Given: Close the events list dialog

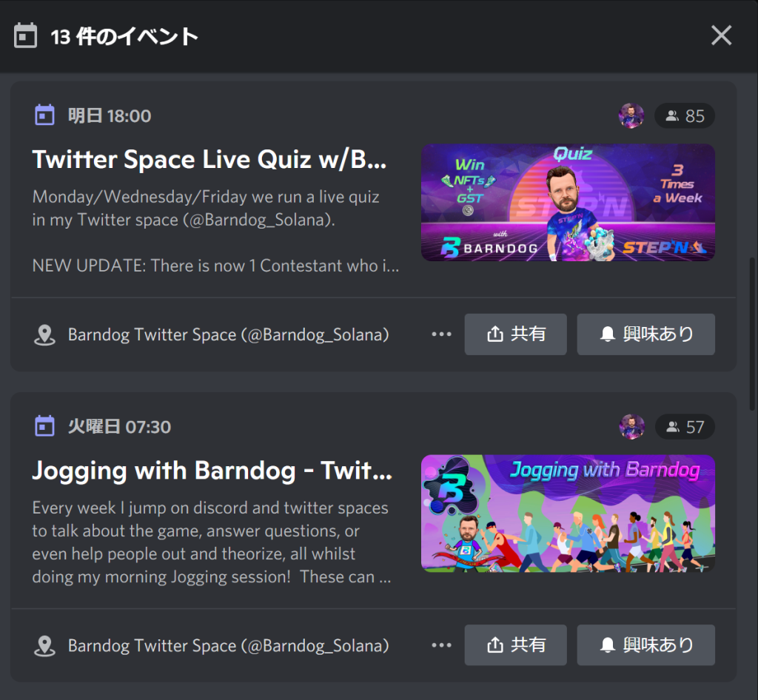Looking at the screenshot, I should [721, 36].
